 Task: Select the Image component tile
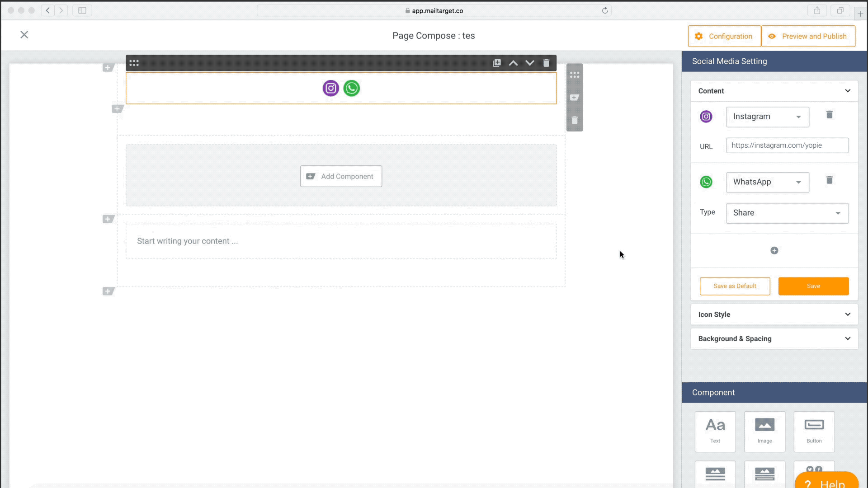pos(764,431)
